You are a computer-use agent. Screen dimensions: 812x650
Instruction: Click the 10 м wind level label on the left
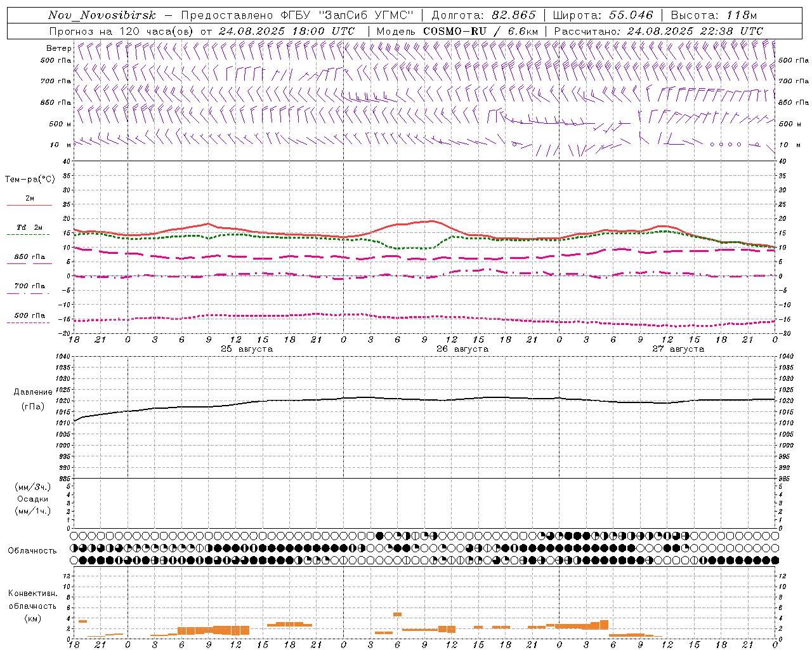(61, 145)
